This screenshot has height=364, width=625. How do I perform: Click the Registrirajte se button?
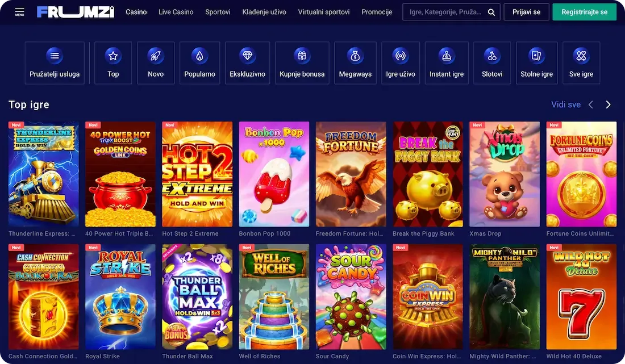[x=584, y=12]
